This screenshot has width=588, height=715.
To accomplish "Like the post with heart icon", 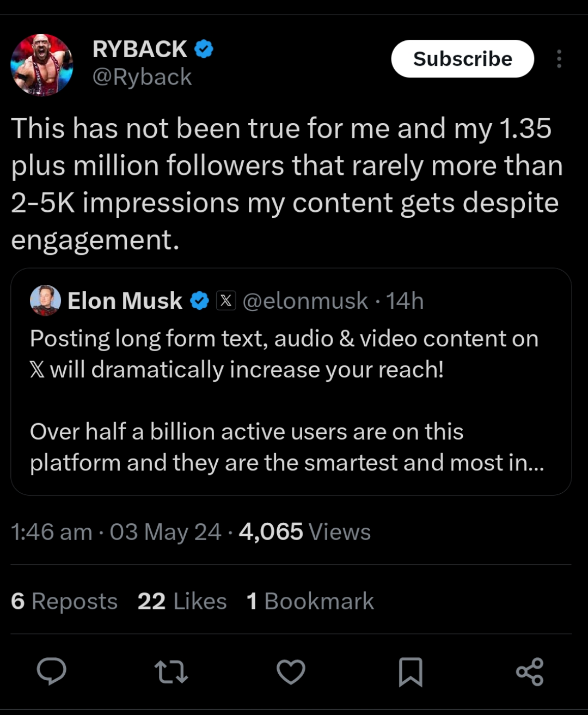I will 291,671.
